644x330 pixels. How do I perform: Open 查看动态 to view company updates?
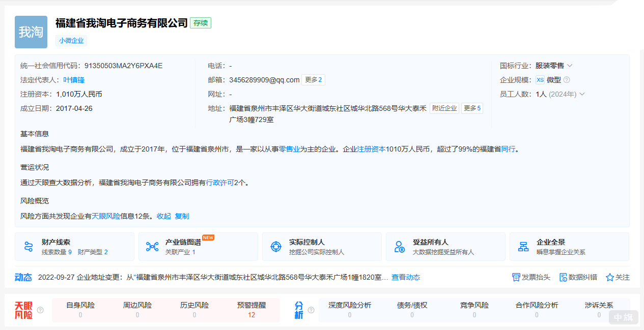click(405, 277)
